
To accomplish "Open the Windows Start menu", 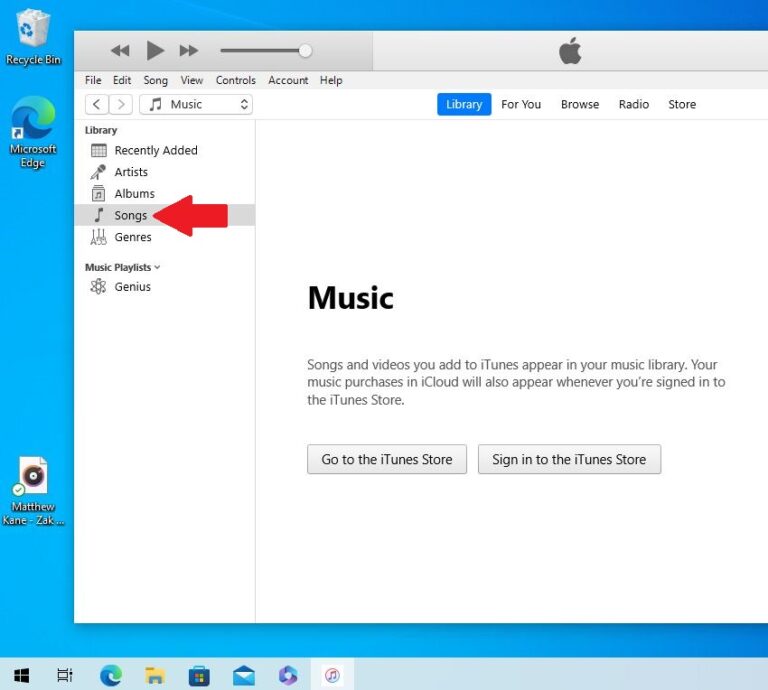I will pos(22,675).
